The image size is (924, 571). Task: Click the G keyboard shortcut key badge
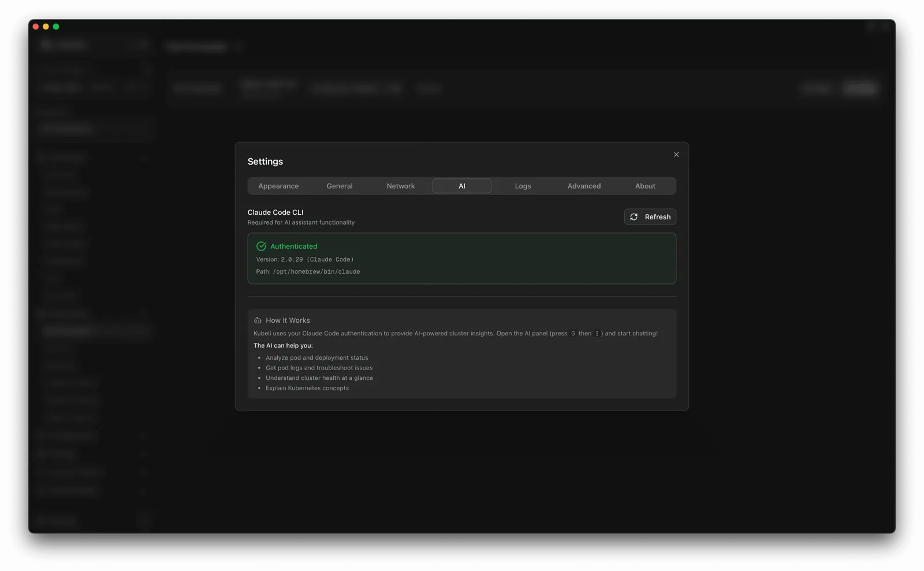pos(573,334)
